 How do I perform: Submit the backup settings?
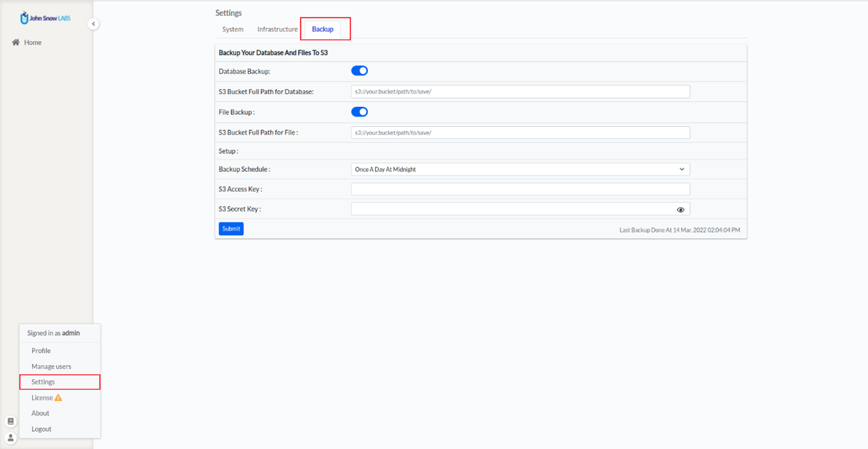pos(231,228)
